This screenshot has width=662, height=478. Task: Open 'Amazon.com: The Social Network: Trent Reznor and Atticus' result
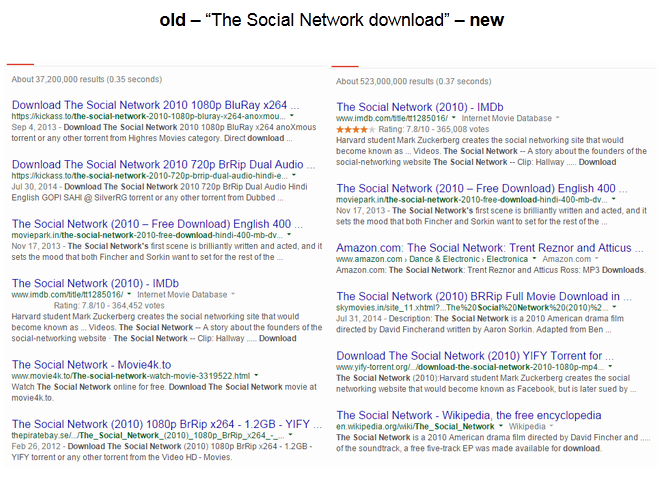(490, 247)
